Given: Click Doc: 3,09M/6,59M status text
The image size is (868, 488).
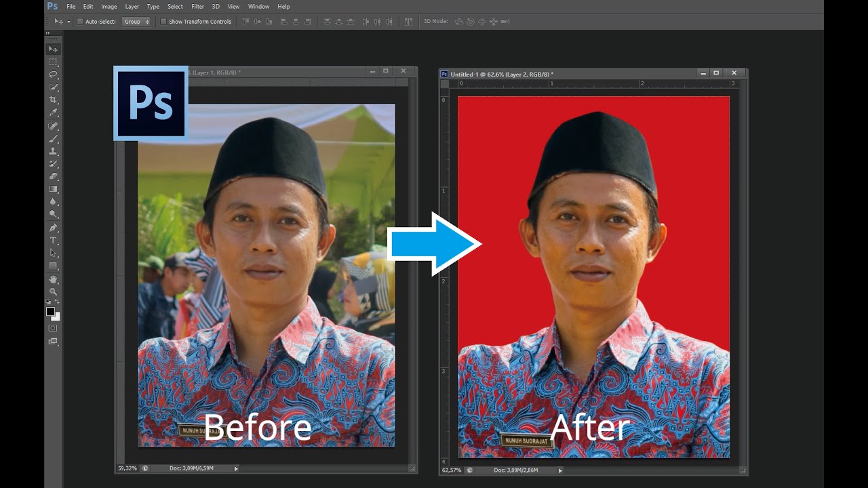Looking at the screenshot, I should click(x=191, y=468).
